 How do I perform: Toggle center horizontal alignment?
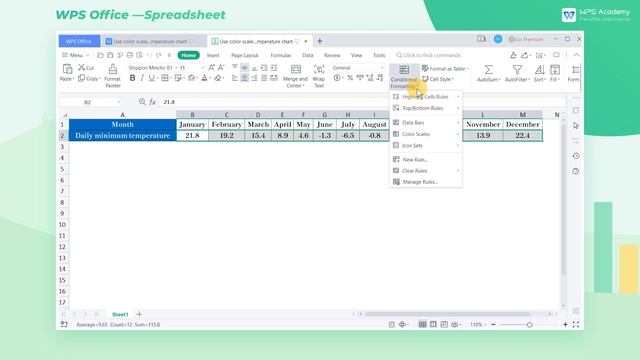[x=244, y=78]
